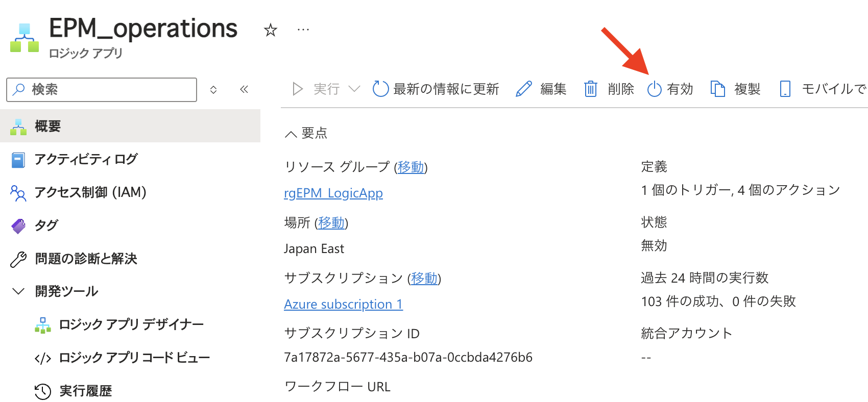Click the 過去 24 時間の実行数 label
The height and width of the screenshot is (402, 868).
click(x=705, y=278)
